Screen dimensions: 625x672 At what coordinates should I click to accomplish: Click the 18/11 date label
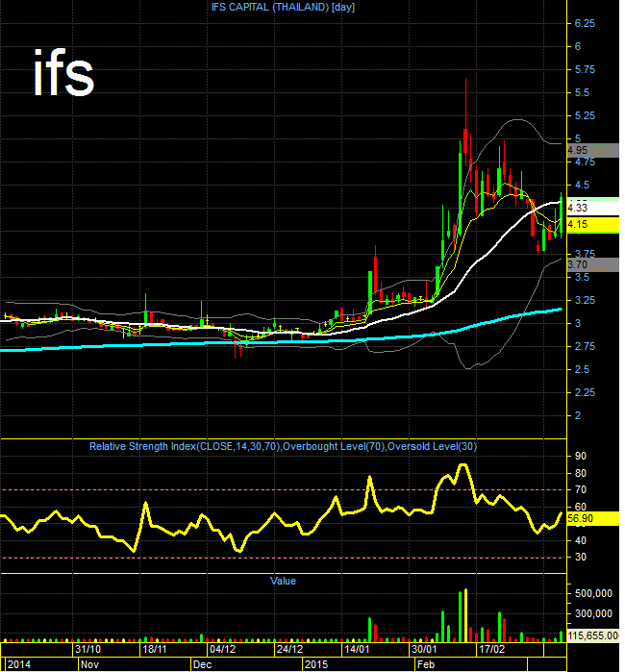154,649
